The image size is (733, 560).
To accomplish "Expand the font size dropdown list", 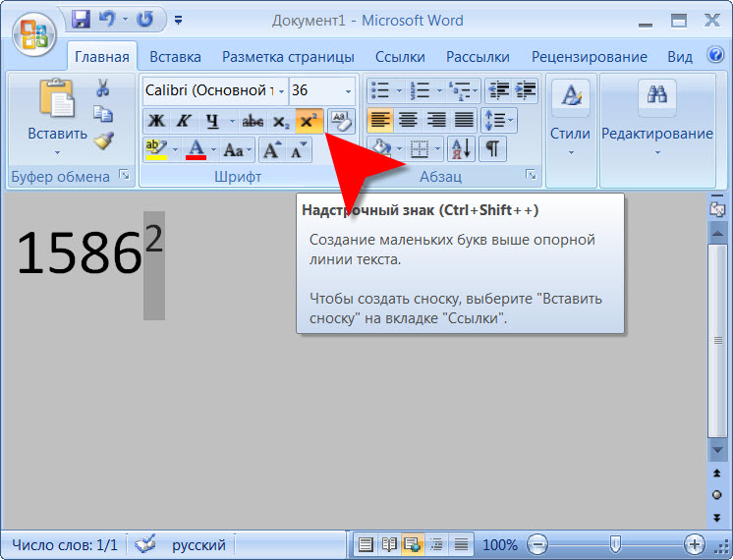I will pyautogui.click(x=348, y=90).
